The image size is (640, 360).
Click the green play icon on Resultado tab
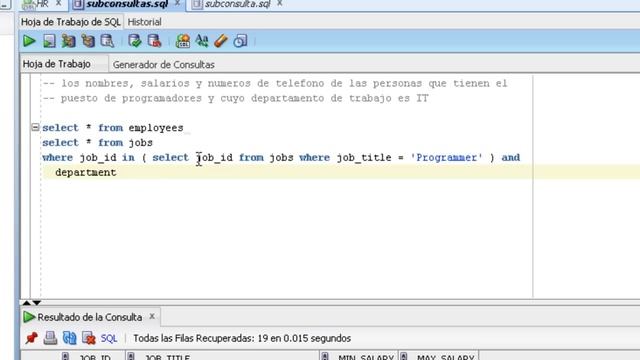coord(29,317)
